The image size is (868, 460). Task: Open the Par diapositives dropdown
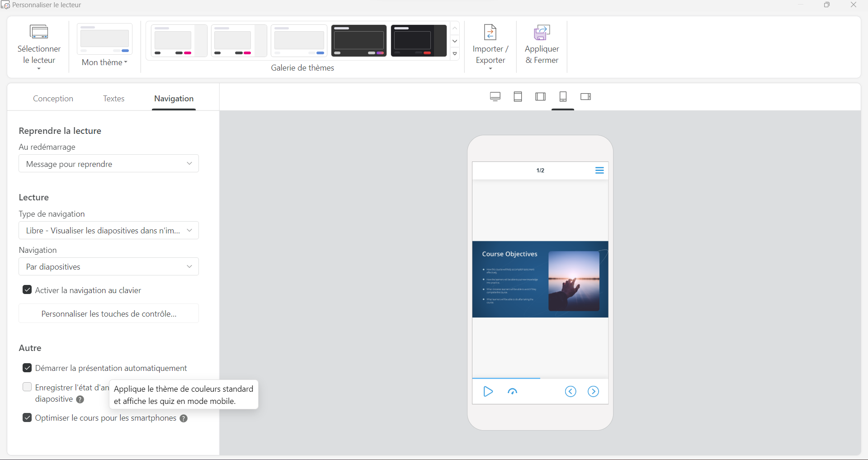108,267
